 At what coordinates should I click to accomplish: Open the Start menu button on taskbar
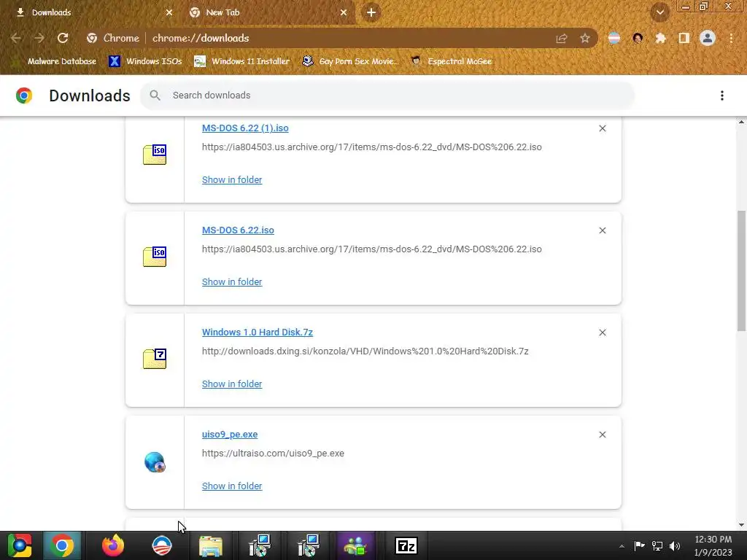point(20,545)
